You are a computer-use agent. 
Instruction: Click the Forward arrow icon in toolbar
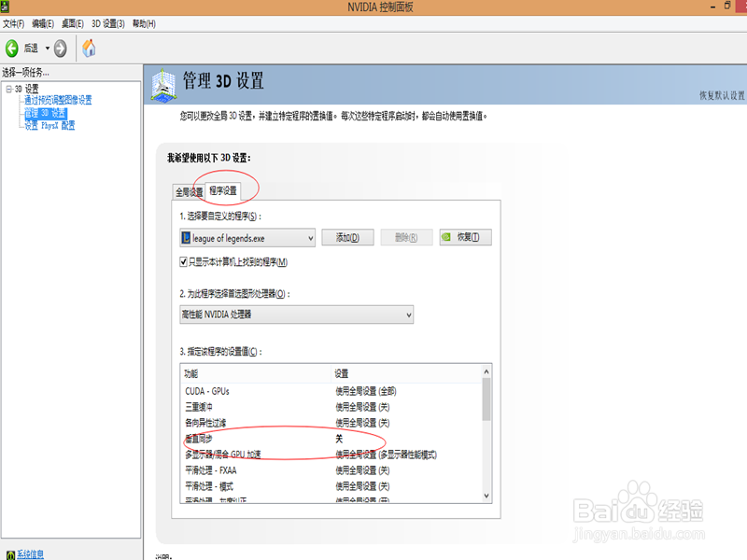(61, 49)
